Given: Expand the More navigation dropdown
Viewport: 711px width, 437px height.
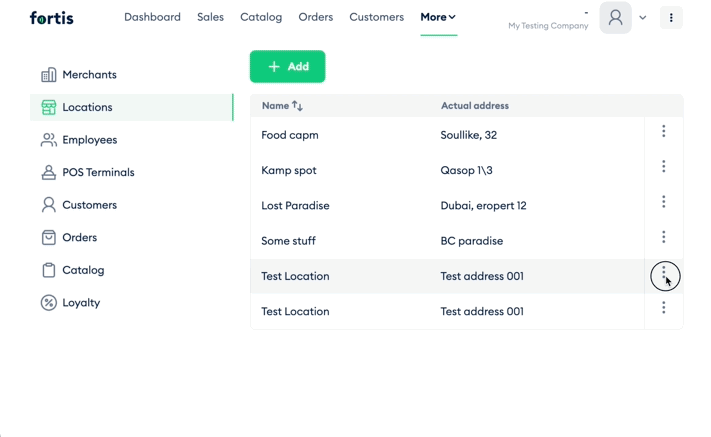Looking at the screenshot, I should coord(438,17).
